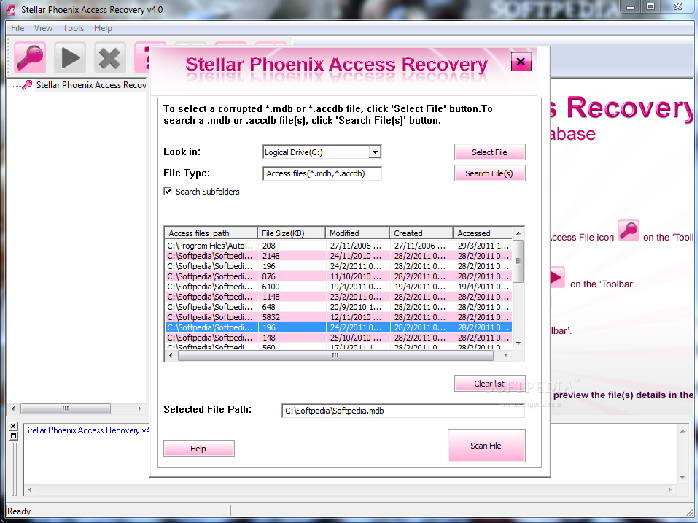The height and width of the screenshot is (523, 698).
Task: Click the file list scroll right arrow
Action: (506, 356)
